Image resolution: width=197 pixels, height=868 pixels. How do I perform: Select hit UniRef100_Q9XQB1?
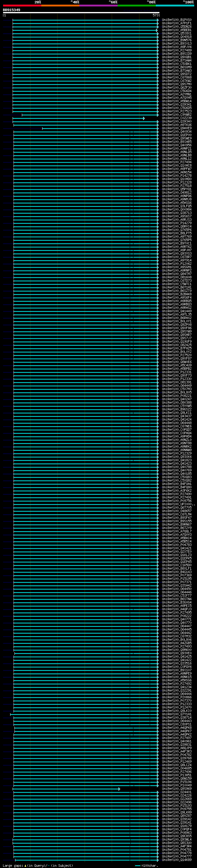176,57
